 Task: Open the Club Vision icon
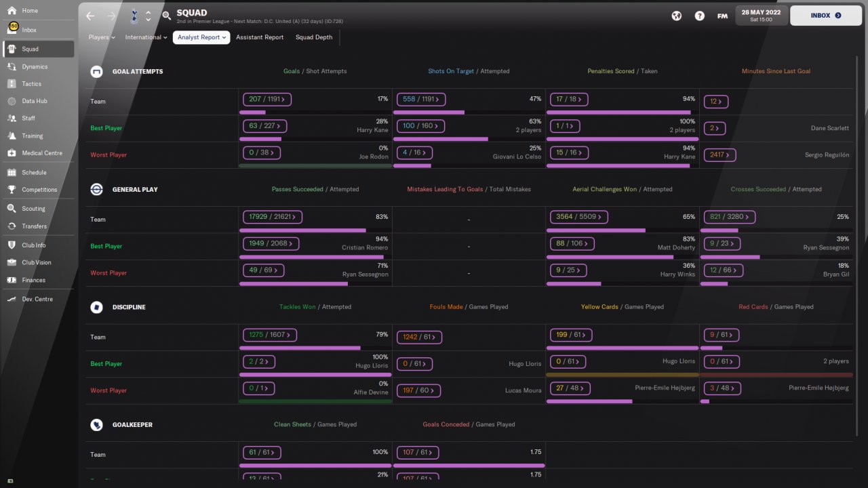pos(12,262)
